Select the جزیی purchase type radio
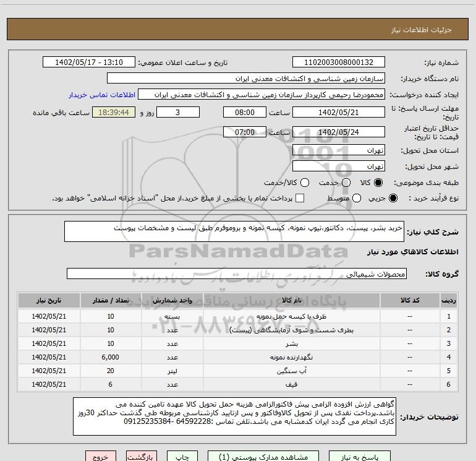The width and height of the screenshot is (476, 461). [393, 198]
